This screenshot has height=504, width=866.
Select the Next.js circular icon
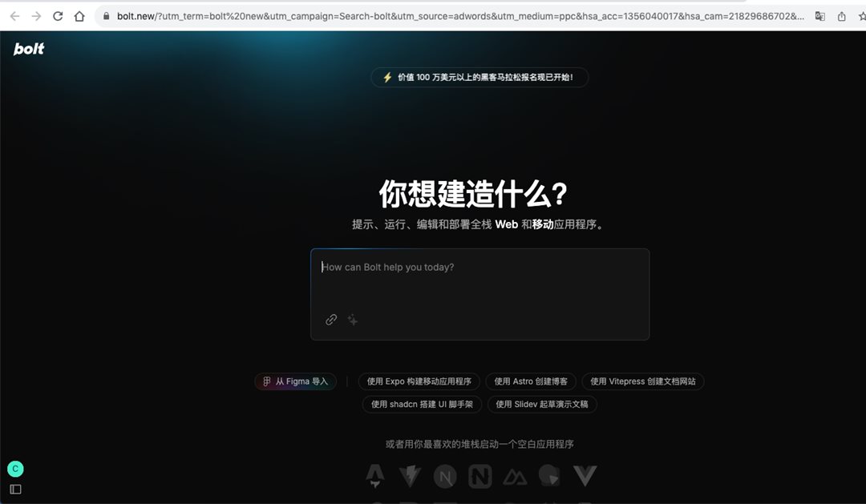coord(445,476)
